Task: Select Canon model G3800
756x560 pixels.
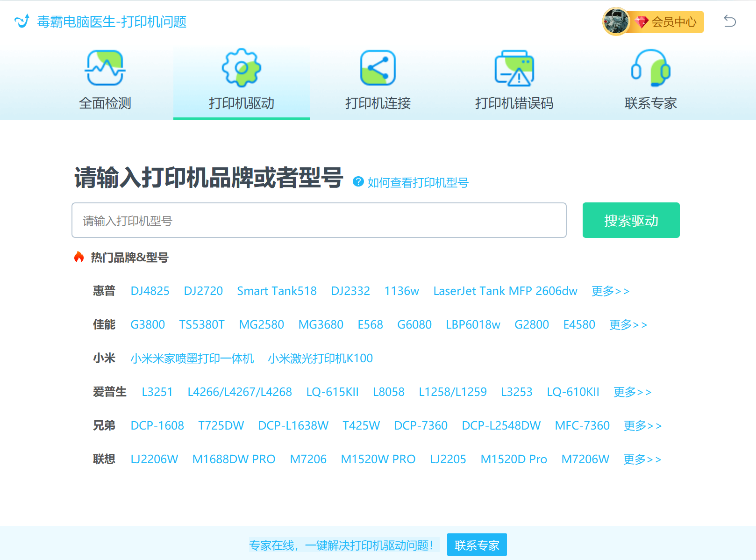Action: 148,324
